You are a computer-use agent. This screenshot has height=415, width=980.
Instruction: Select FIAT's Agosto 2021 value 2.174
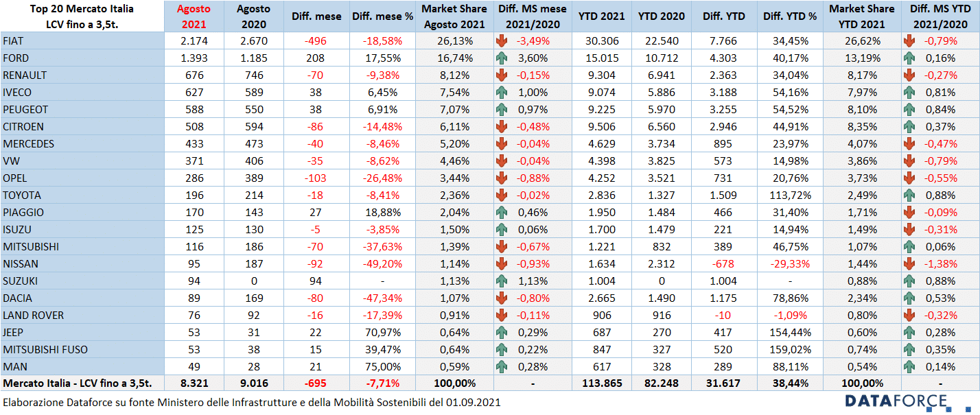pos(194,40)
